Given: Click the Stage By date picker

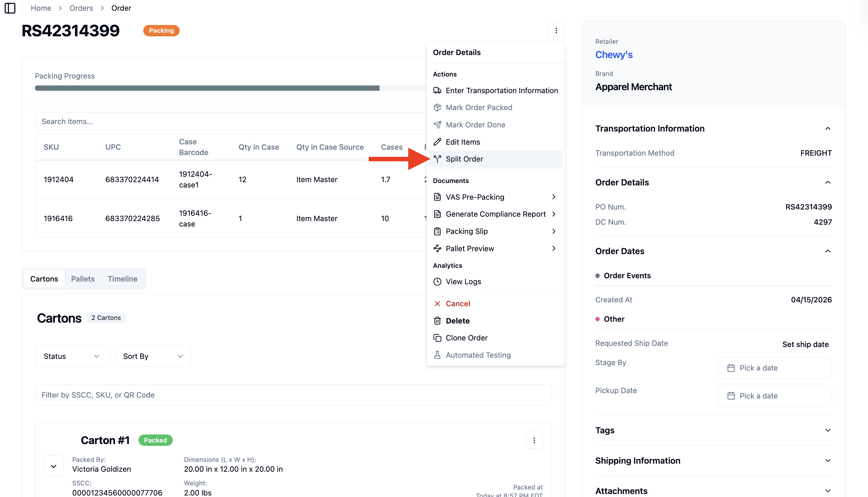Looking at the screenshot, I should click(x=774, y=368).
